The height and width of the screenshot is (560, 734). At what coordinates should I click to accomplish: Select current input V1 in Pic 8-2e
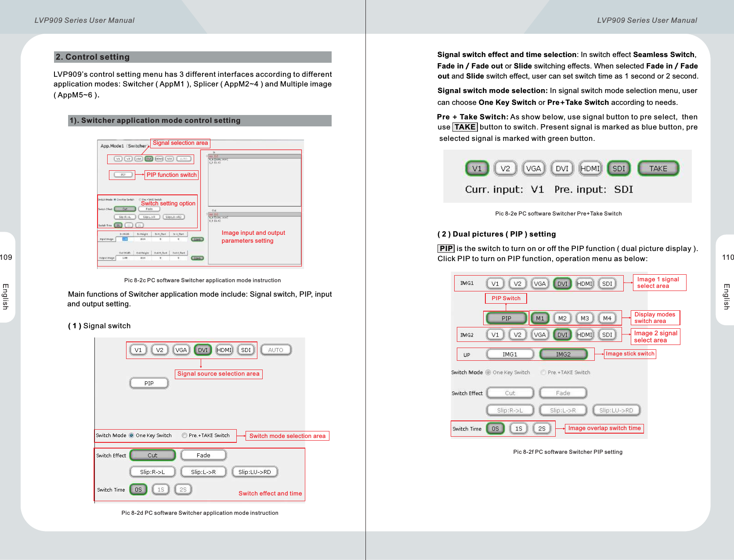click(477, 169)
